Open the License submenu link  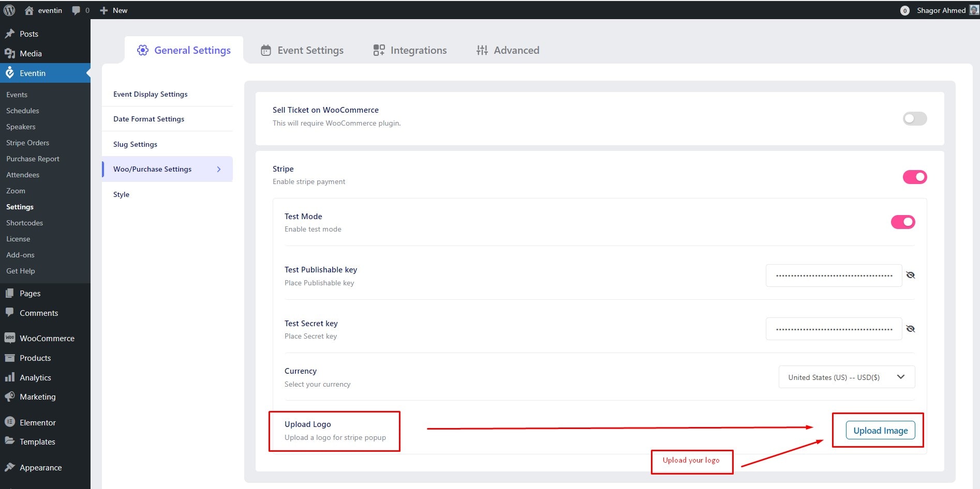(x=18, y=239)
